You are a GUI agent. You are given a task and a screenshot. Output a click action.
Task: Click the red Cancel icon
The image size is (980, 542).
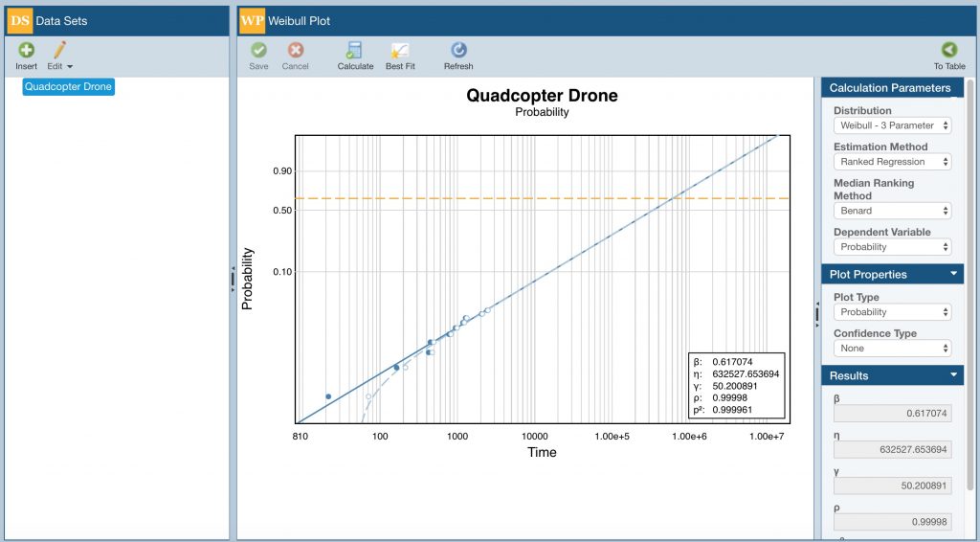click(295, 50)
